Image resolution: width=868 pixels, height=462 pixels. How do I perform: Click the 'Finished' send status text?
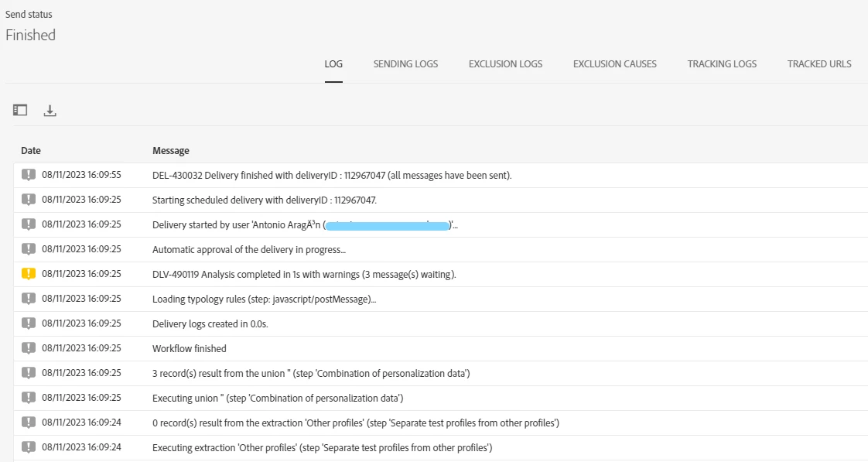tap(30, 35)
